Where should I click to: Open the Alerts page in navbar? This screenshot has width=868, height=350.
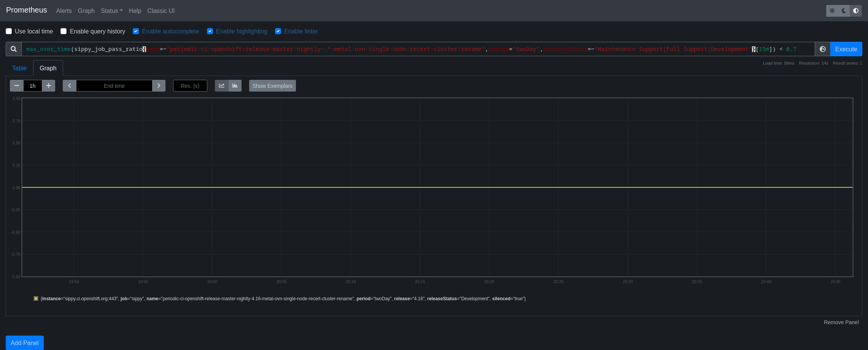(x=64, y=11)
